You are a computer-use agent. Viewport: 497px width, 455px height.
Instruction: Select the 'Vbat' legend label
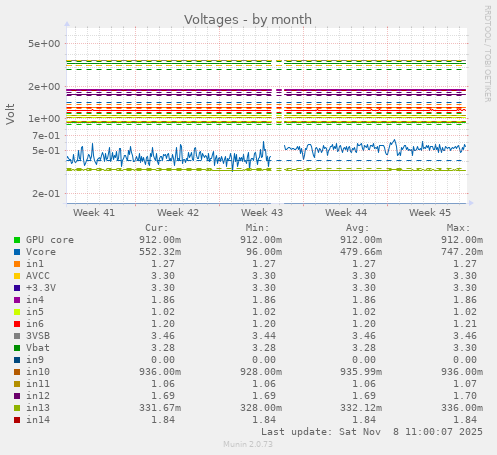38,348
